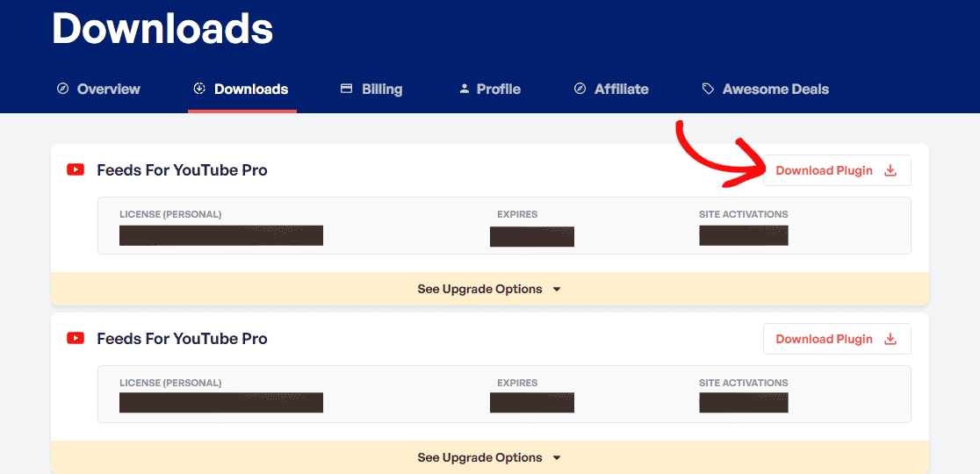
Task: Click the compass icon beside Affiliate
Action: [x=580, y=90]
